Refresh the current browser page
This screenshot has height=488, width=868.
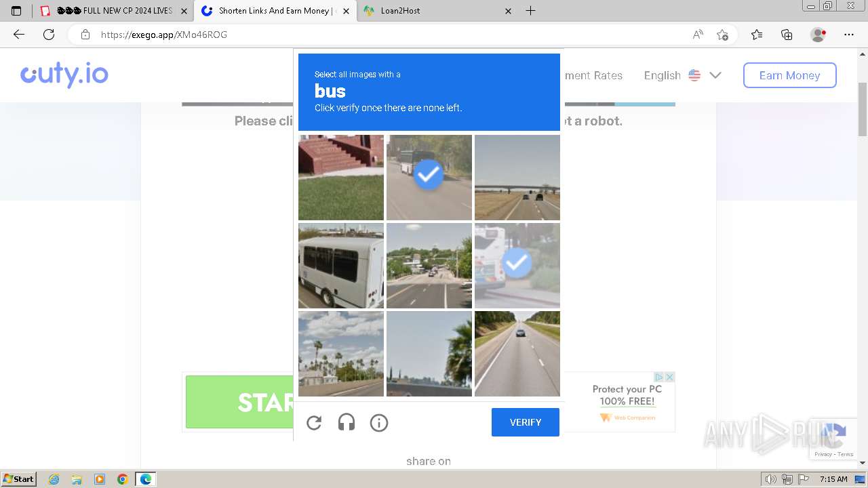pos(49,35)
